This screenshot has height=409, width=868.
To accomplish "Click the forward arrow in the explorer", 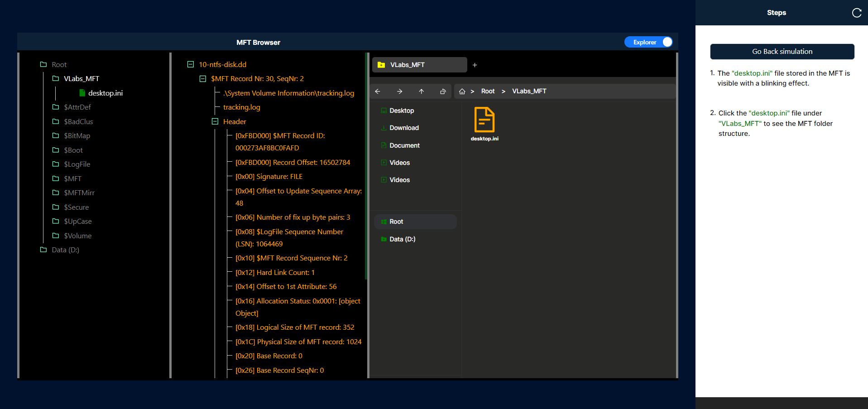I will point(399,91).
